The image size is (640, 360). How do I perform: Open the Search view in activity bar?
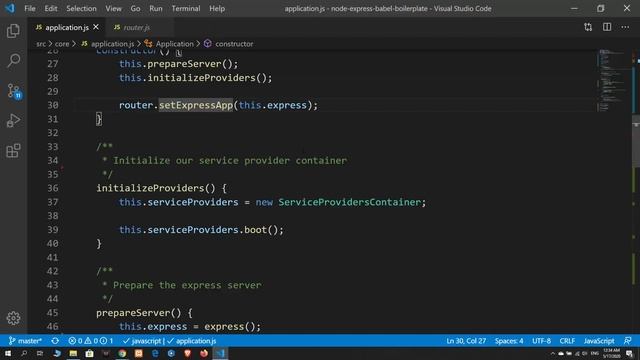tap(13, 61)
